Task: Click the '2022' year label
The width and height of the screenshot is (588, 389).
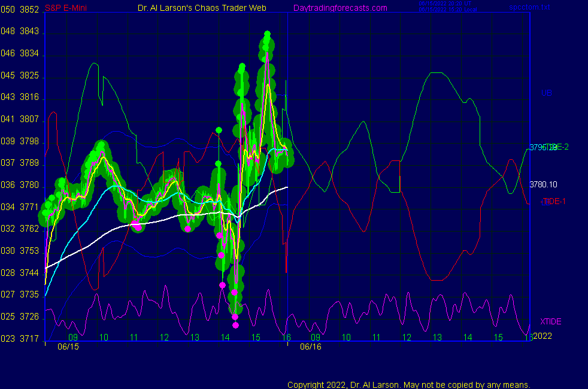Action: click(542, 336)
